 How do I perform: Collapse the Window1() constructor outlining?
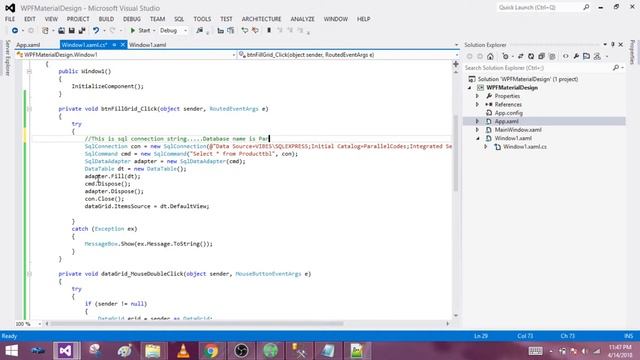pos(29,71)
